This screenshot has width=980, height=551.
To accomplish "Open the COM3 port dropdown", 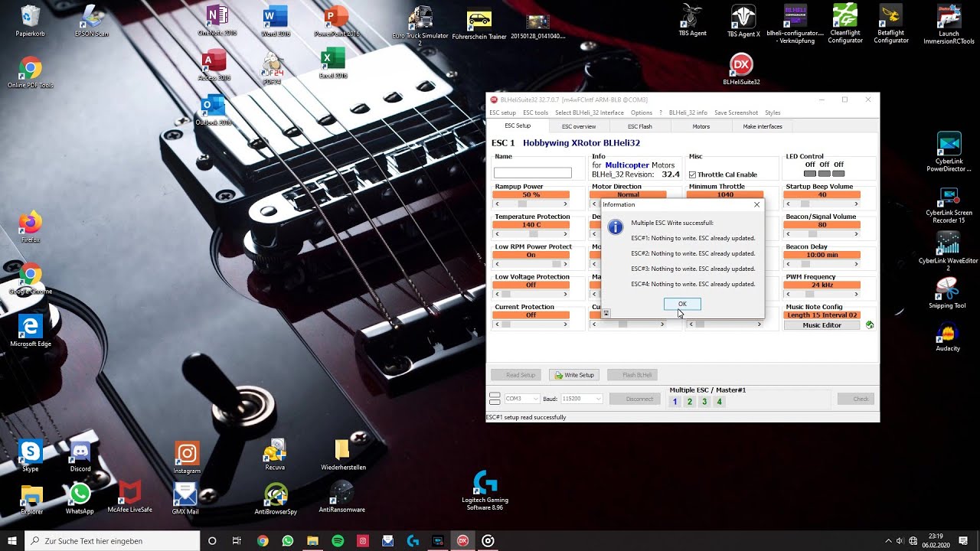I will pos(522,399).
